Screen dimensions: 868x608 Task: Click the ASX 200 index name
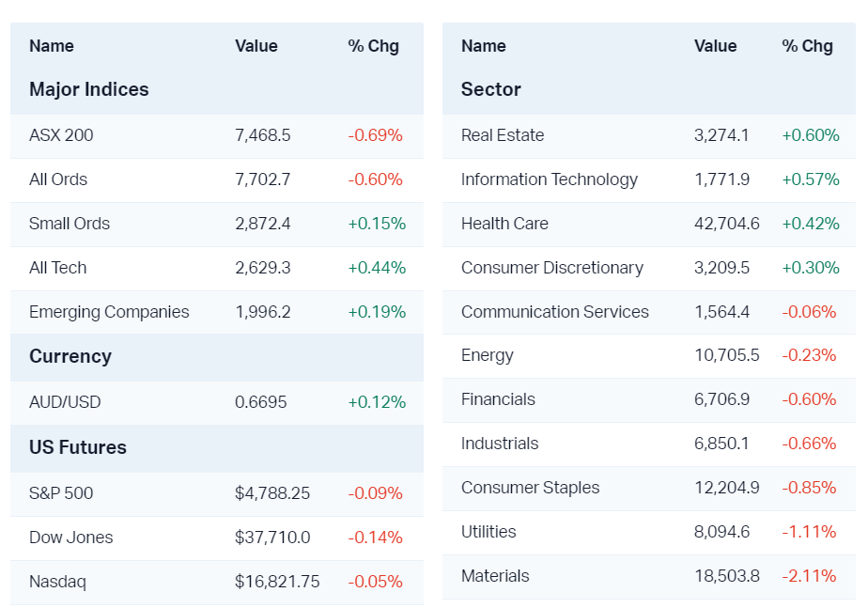pyautogui.click(x=61, y=135)
